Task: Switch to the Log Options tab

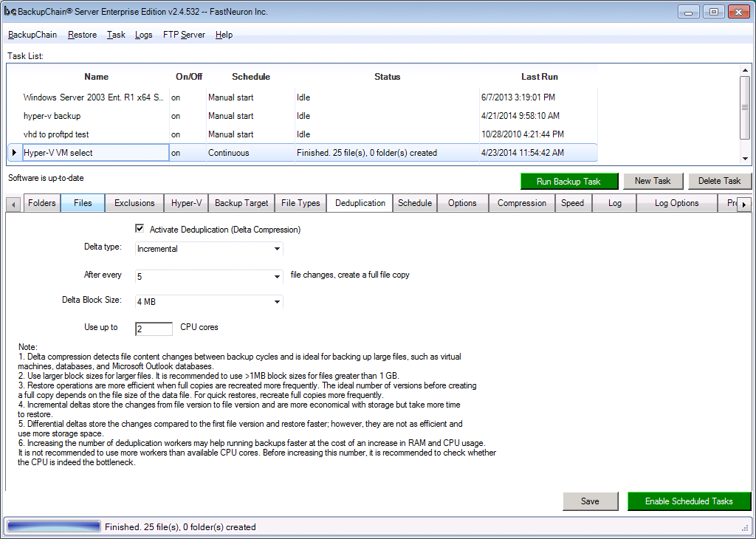Action: (676, 203)
